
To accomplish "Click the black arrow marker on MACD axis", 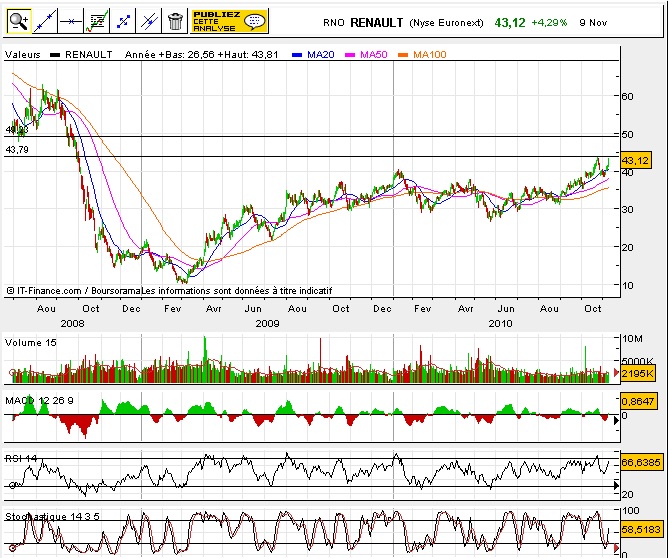I will click(x=616, y=421).
